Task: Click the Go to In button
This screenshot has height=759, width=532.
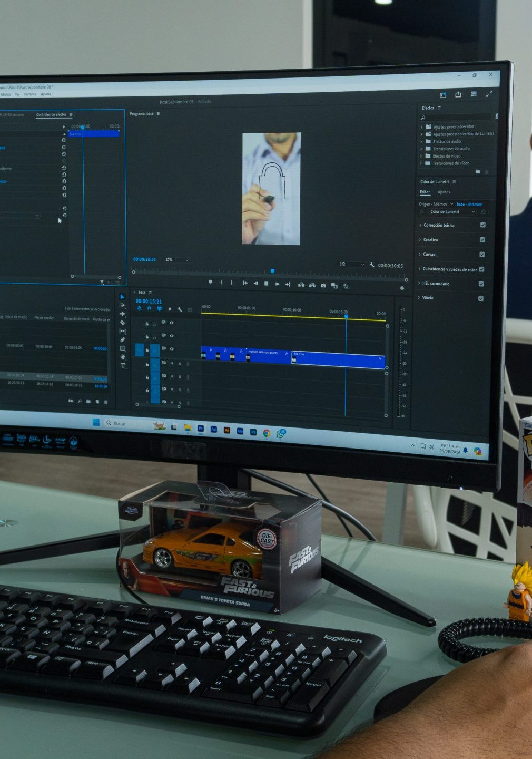Action: [245, 283]
